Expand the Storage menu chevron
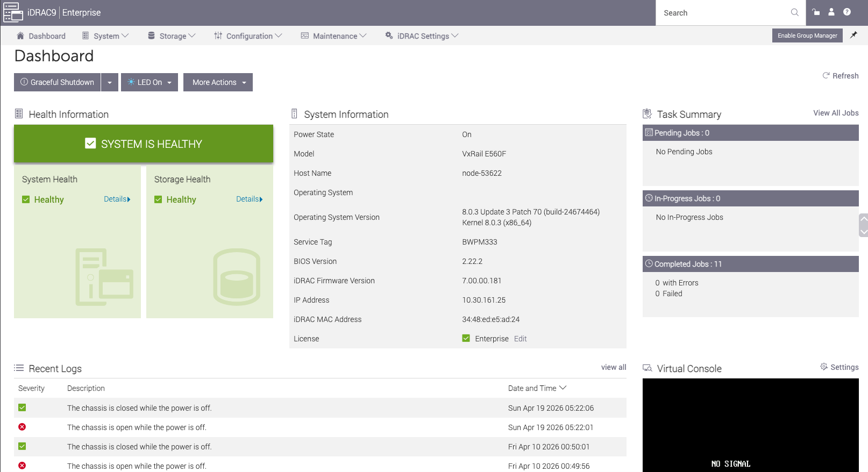The width and height of the screenshot is (868, 472). coord(192,35)
